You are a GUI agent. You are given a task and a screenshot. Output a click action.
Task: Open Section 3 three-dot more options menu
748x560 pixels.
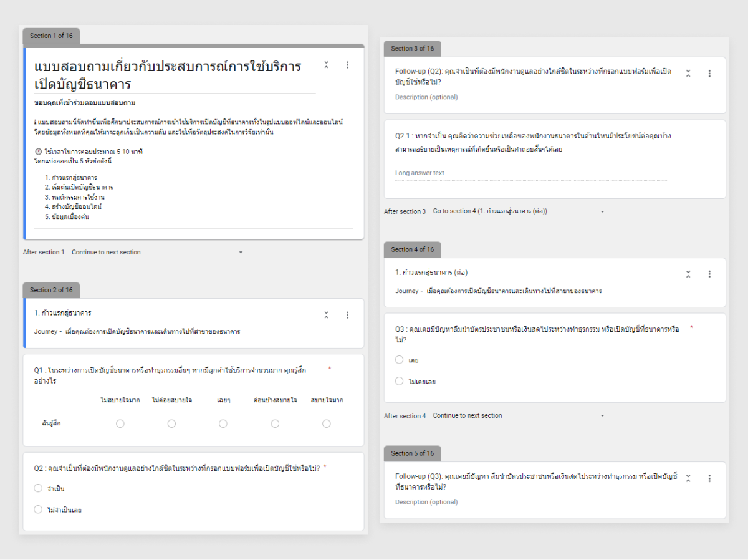(x=709, y=74)
